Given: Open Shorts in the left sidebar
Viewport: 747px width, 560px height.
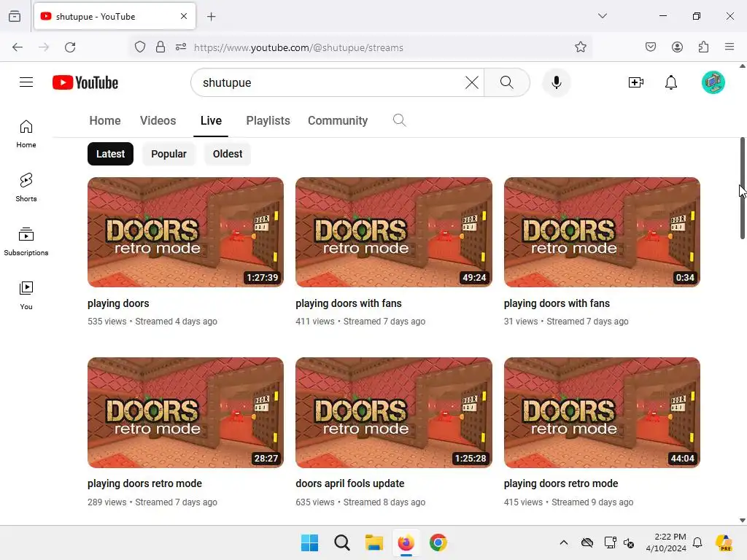Looking at the screenshot, I should (26, 187).
